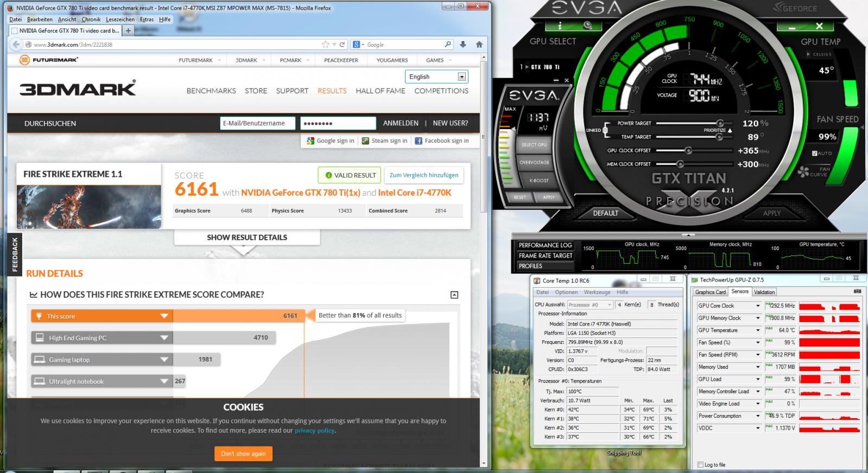Expand Ultralight notebook comparison row

(164, 381)
